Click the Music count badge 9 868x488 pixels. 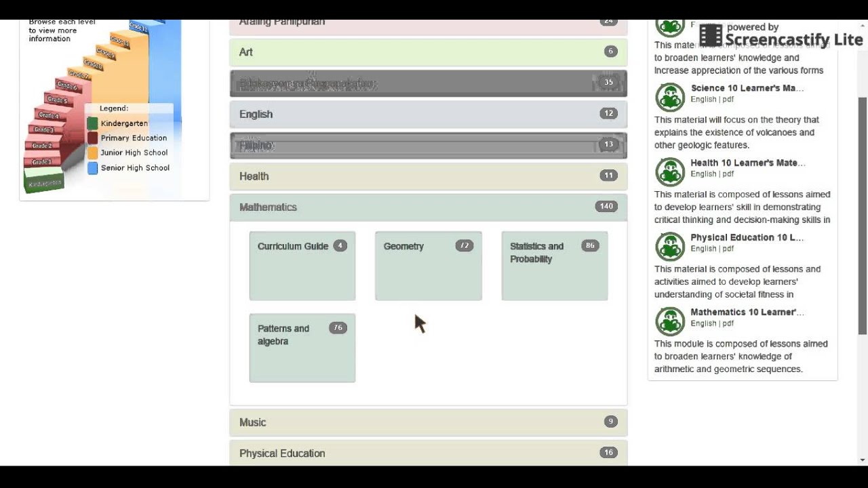pyautogui.click(x=611, y=422)
